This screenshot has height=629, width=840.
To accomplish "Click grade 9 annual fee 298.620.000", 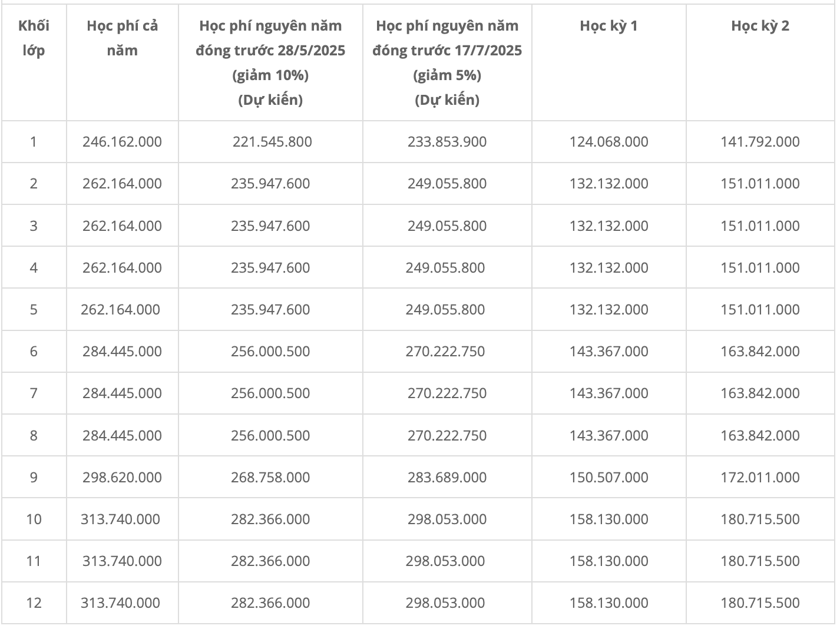I will coord(122,478).
